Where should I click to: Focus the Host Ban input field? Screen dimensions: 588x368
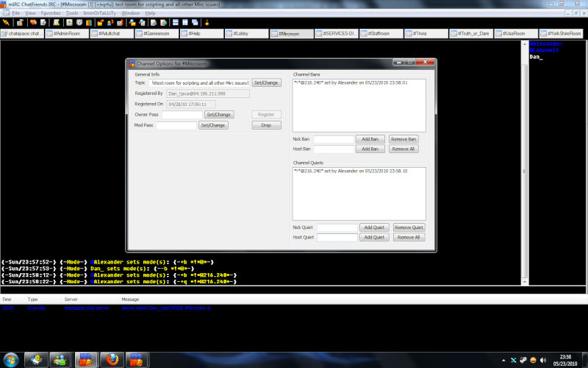point(334,149)
